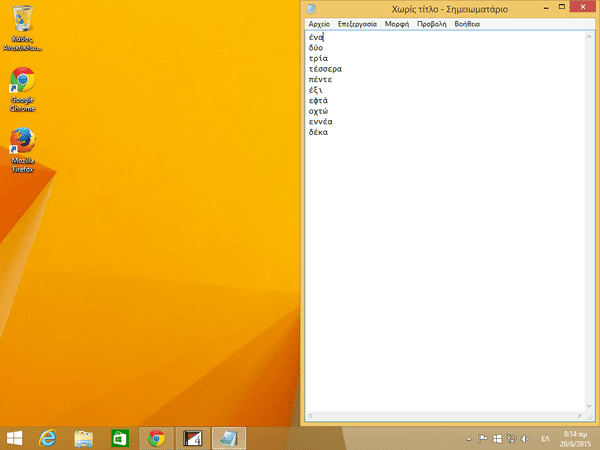Click the word τρία in Notepad
The height and width of the screenshot is (450, 600).
point(318,59)
